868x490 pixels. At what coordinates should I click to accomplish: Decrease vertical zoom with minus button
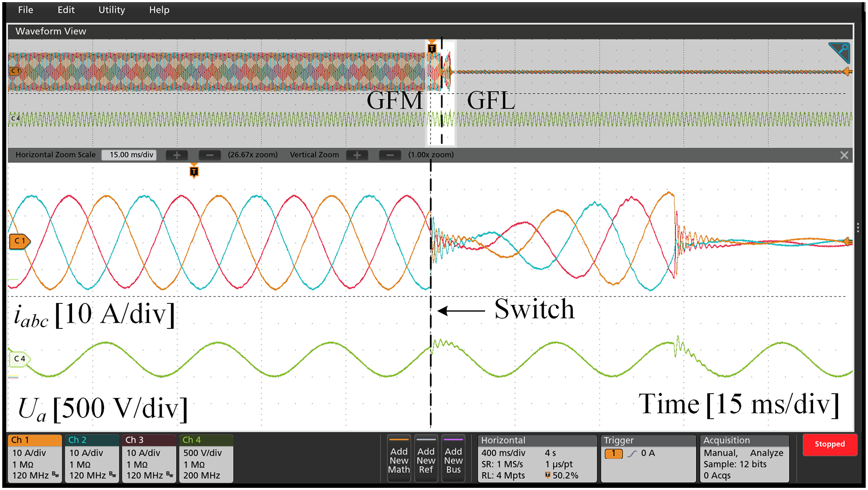pyautogui.click(x=390, y=155)
